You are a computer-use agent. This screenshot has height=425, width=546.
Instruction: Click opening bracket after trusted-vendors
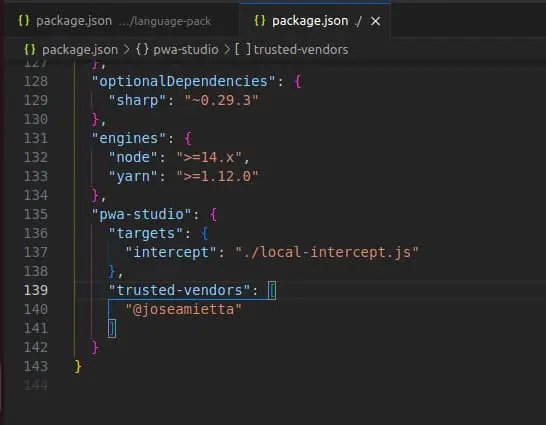(x=272, y=290)
